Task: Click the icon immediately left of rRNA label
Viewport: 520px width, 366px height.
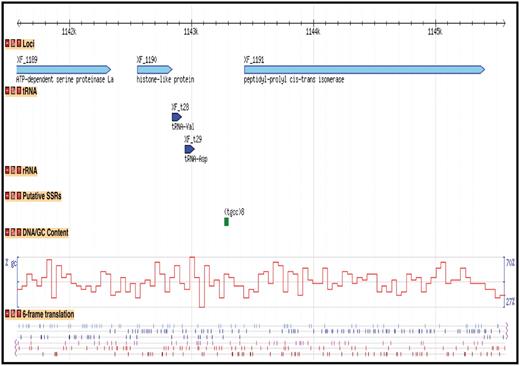Action: coord(19,171)
